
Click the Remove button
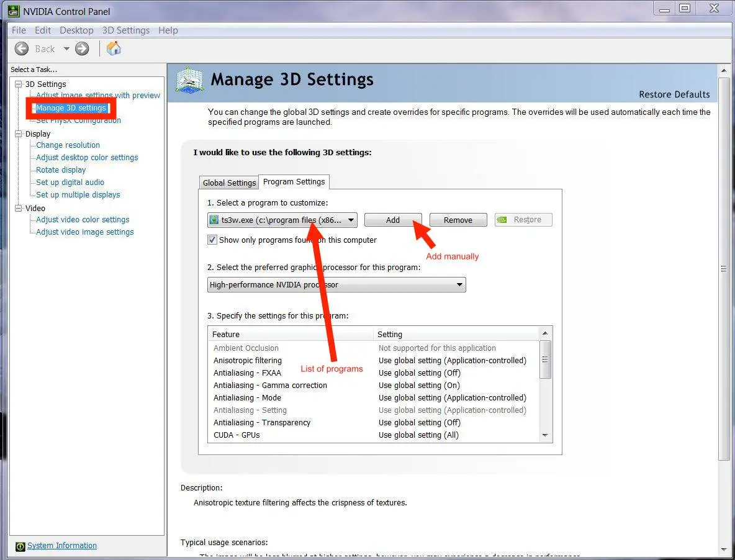coord(458,220)
